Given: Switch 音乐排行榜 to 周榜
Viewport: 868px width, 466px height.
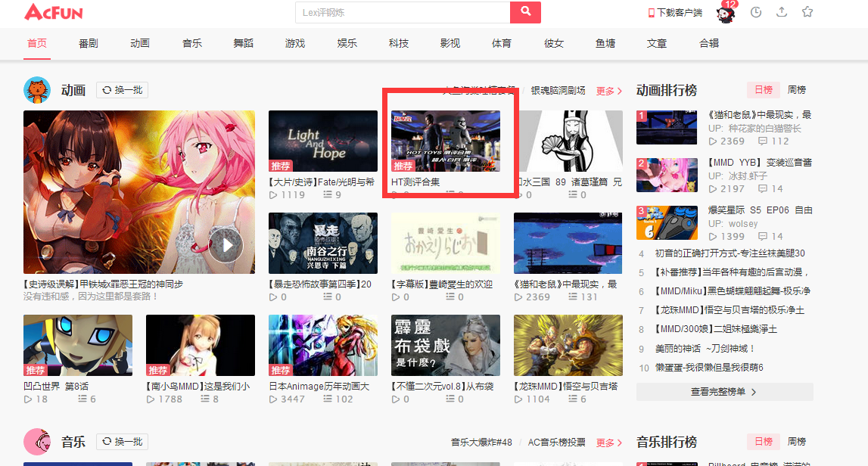Looking at the screenshot, I should (x=797, y=442).
